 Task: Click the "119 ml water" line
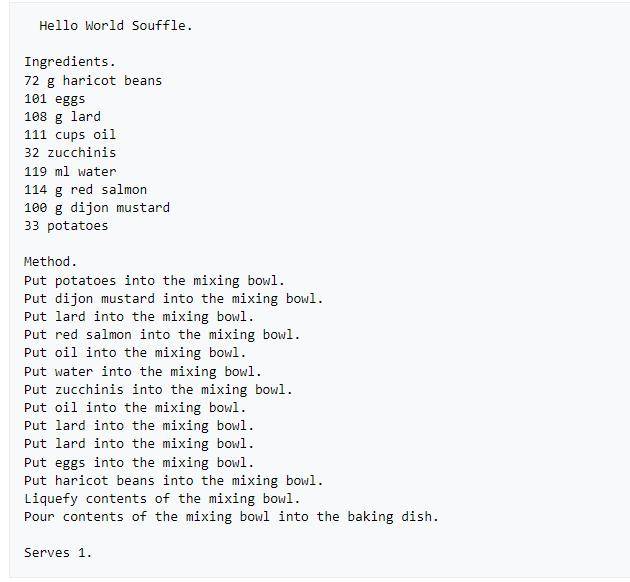point(70,172)
